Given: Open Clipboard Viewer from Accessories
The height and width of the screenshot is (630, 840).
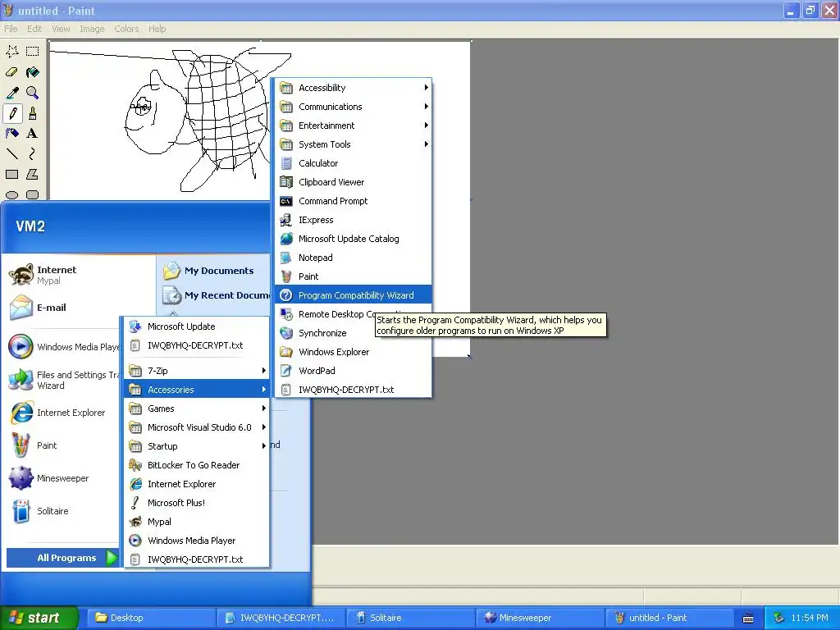Looking at the screenshot, I should [353, 182].
